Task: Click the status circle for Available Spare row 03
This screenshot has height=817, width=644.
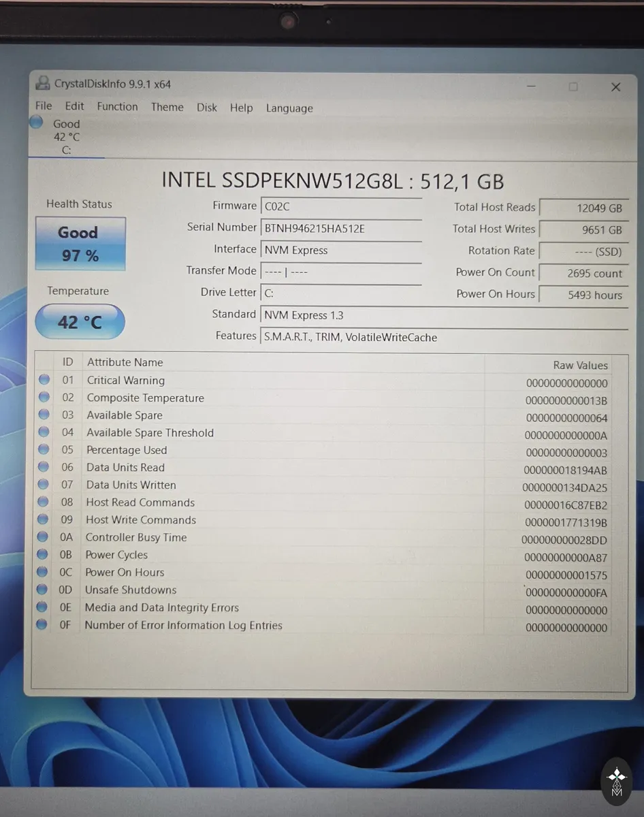Action: 44,414
